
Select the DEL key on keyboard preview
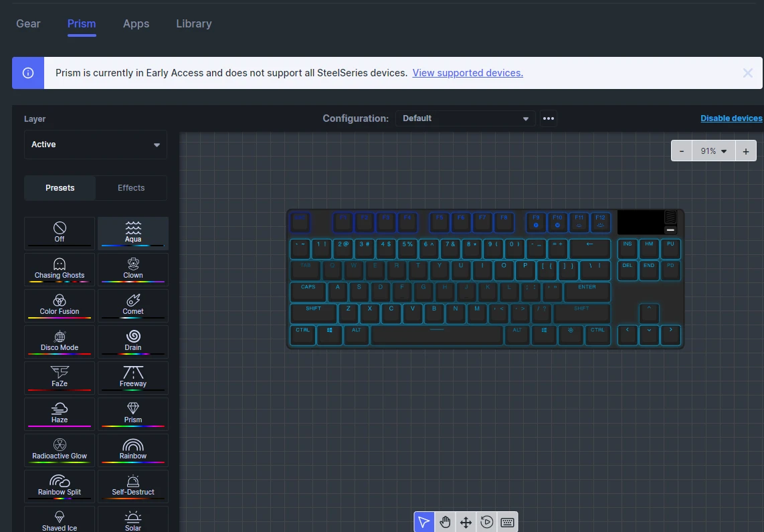tap(628, 270)
